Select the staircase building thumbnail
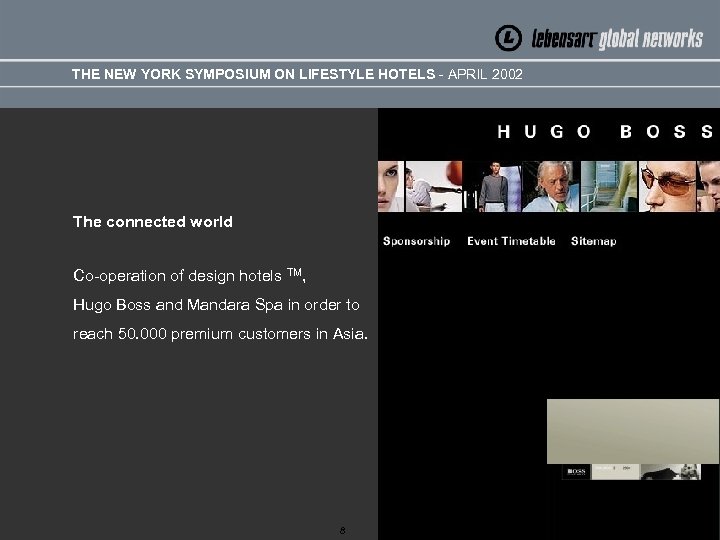 point(609,186)
